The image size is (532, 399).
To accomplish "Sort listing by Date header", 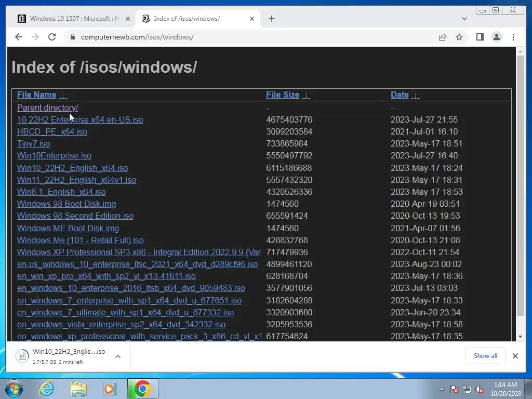I will tap(400, 95).
